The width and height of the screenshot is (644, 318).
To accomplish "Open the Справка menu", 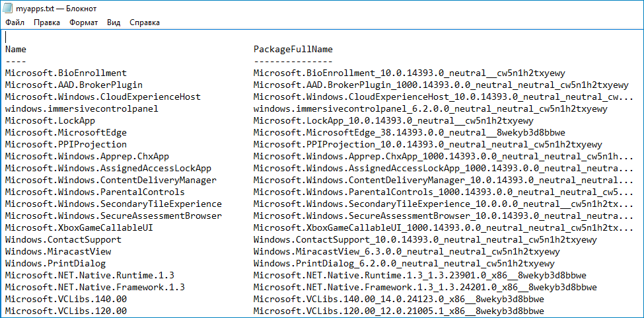I will [145, 22].
